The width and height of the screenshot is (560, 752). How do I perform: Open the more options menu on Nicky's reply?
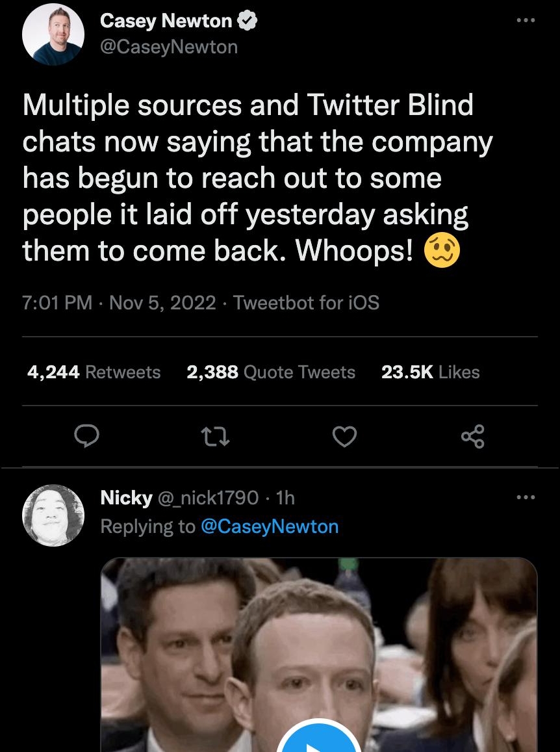tap(526, 497)
